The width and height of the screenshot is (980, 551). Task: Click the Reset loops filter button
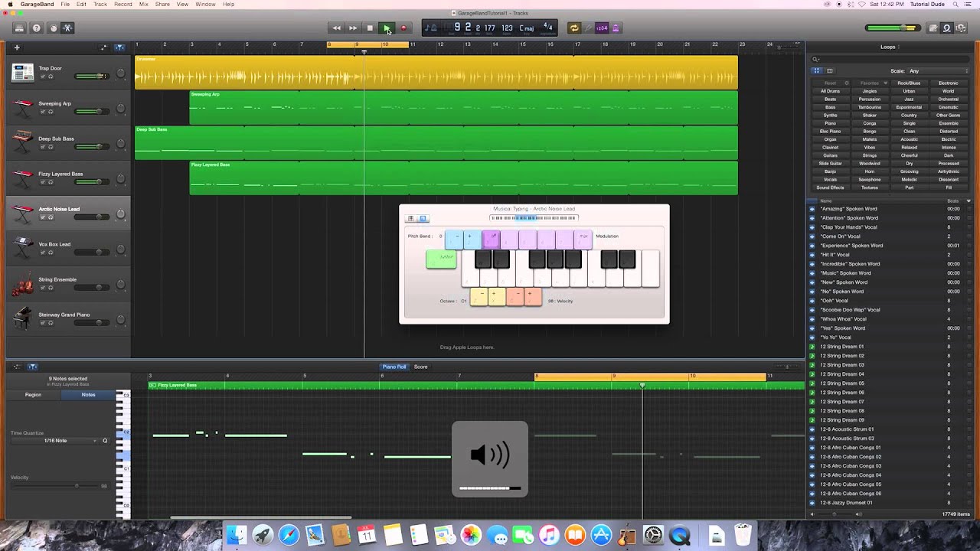830,83
